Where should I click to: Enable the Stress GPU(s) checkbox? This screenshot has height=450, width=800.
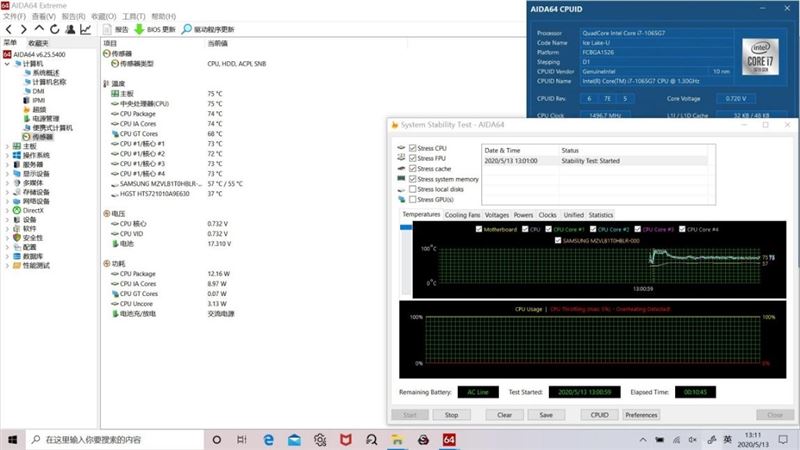413,199
